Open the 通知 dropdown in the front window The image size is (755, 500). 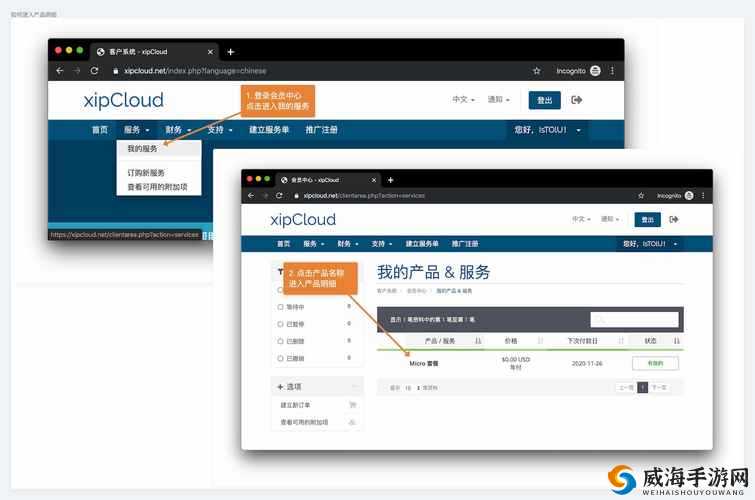(x=610, y=219)
